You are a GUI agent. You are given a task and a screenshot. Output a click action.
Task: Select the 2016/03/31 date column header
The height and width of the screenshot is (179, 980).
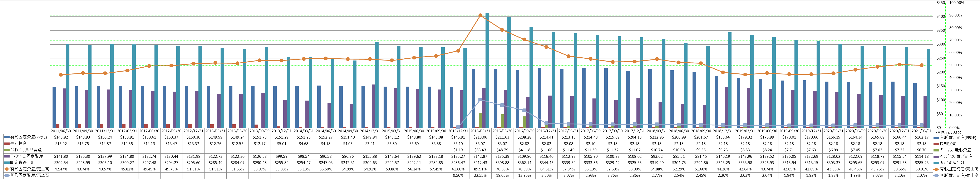pos(480,131)
